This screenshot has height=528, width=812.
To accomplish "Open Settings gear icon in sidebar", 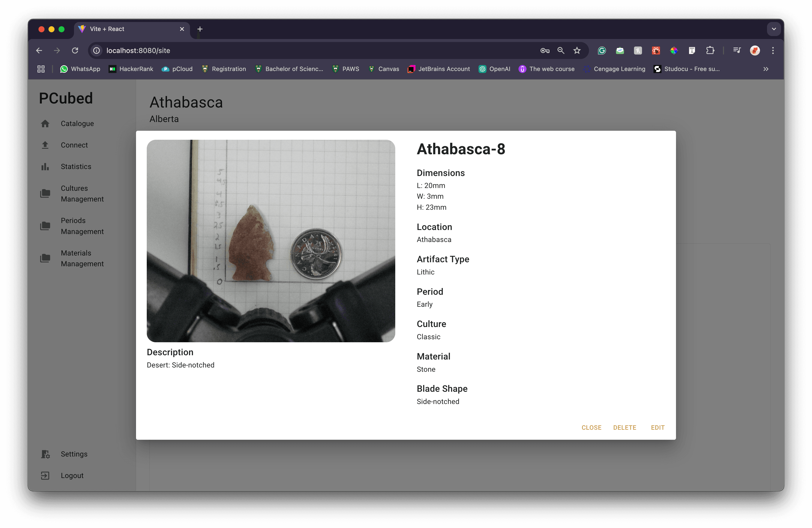I will tap(45, 454).
